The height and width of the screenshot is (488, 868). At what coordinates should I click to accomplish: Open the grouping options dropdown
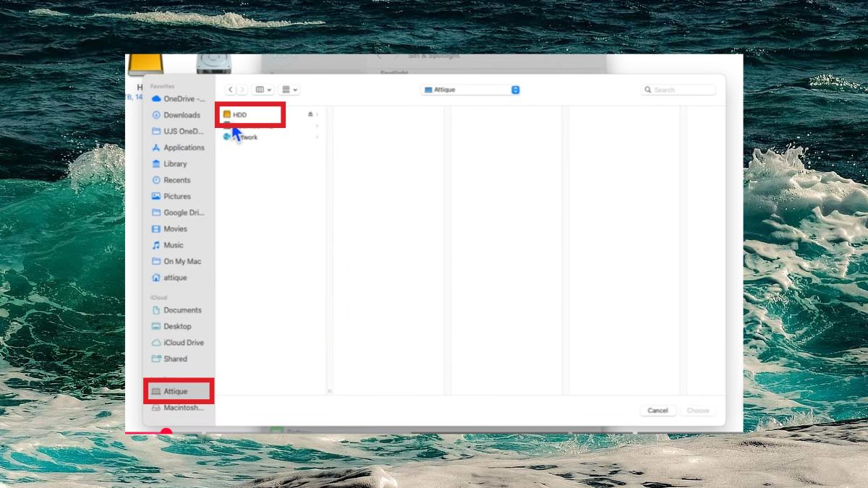pos(289,90)
